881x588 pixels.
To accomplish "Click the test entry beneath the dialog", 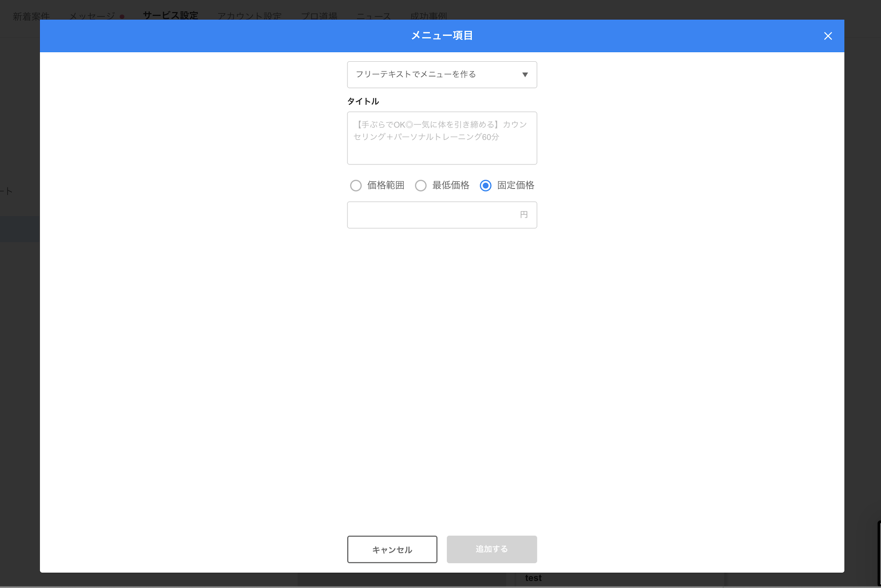I will tap(533, 578).
